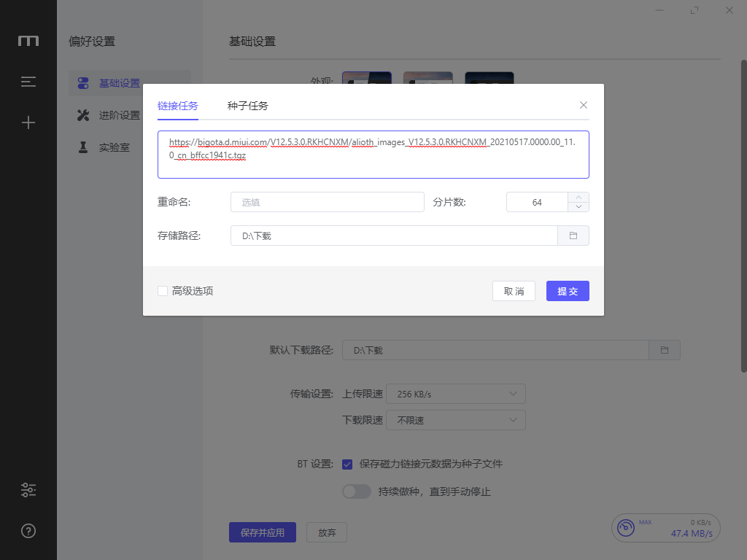Click the help question mark icon
Viewport: 747px width, 560px height.
point(28,531)
